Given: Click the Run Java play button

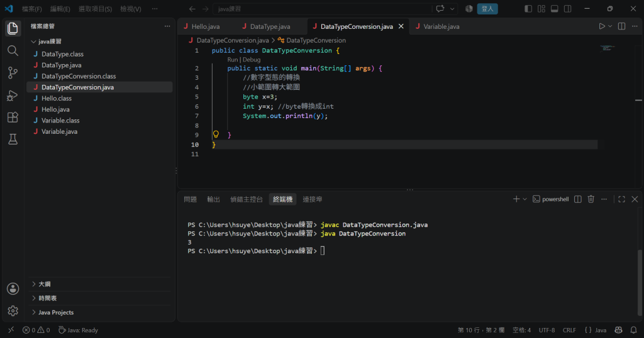Looking at the screenshot, I should point(602,26).
